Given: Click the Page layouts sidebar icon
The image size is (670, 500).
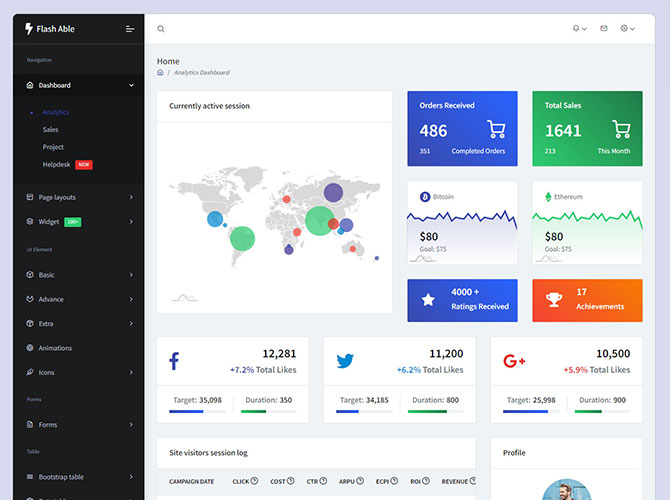Looking at the screenshot, I should (29, 197).
